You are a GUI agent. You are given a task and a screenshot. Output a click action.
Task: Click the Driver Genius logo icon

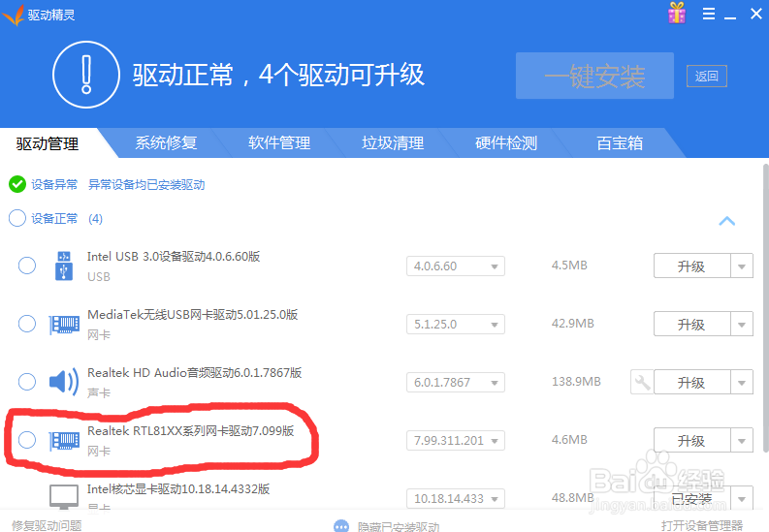[x=13, y=15]
